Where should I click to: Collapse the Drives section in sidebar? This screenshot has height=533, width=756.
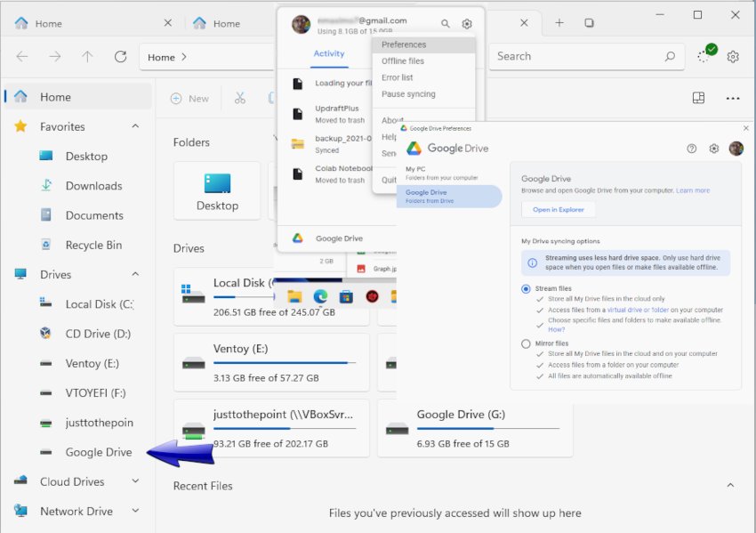click(134, 274)
